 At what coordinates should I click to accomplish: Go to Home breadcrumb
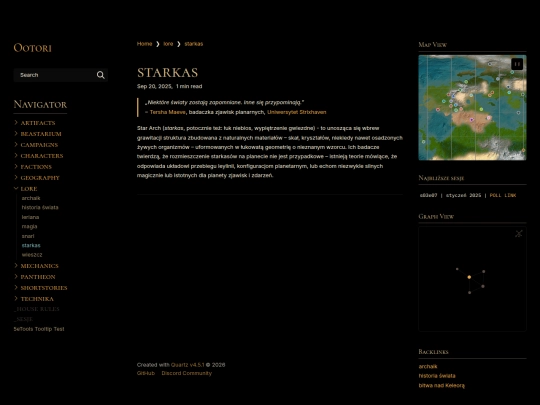(x=144, y=44)
